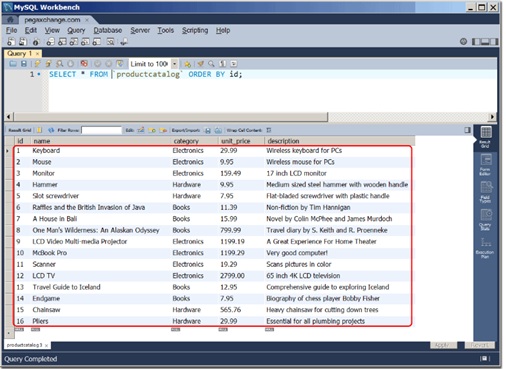Click the Revert button
The image size is (506, 369).
pyautogui.click(x=479, y=345)
